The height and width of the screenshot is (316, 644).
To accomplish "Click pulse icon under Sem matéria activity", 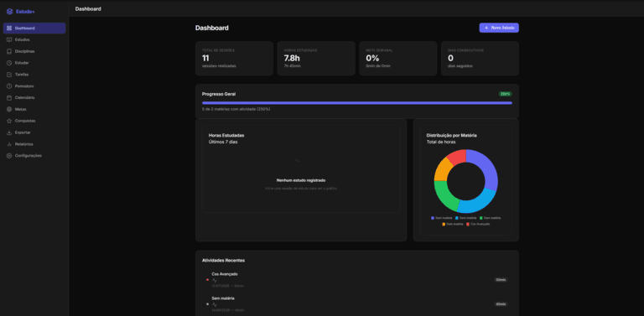I will tap(215, 304).
